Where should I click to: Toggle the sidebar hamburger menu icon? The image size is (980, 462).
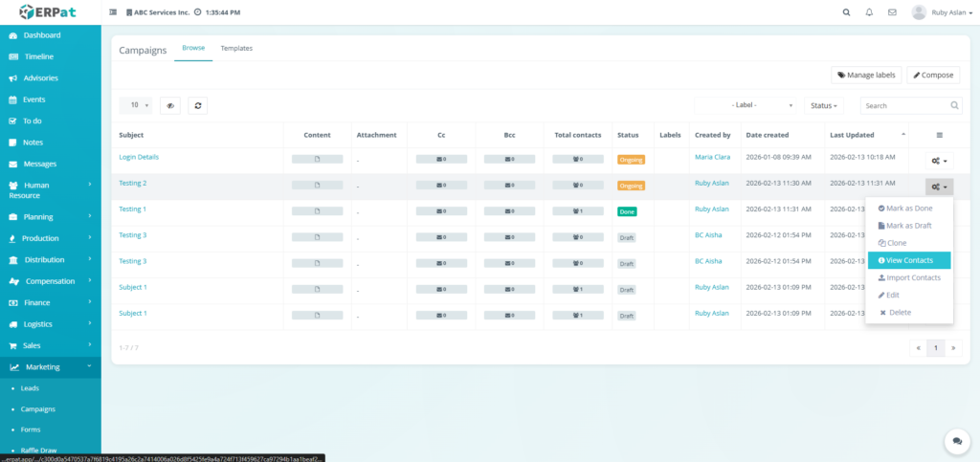click(114, 12)
